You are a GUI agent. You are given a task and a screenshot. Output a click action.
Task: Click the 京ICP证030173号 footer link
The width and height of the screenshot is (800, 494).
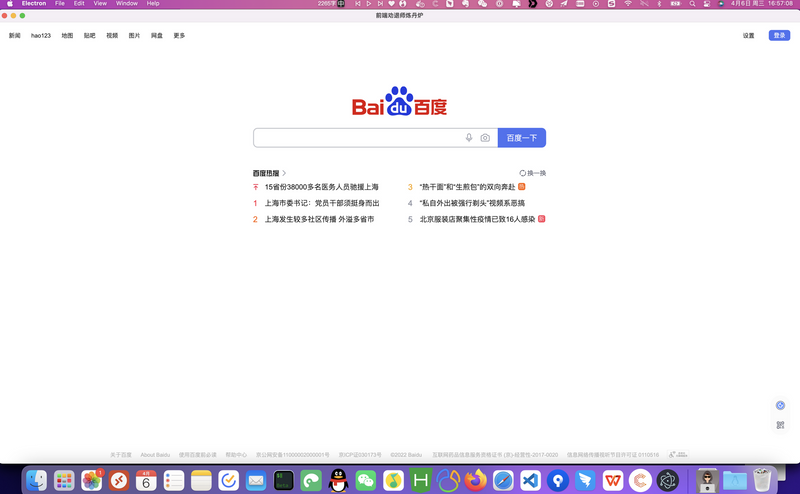tap(360, 455)
